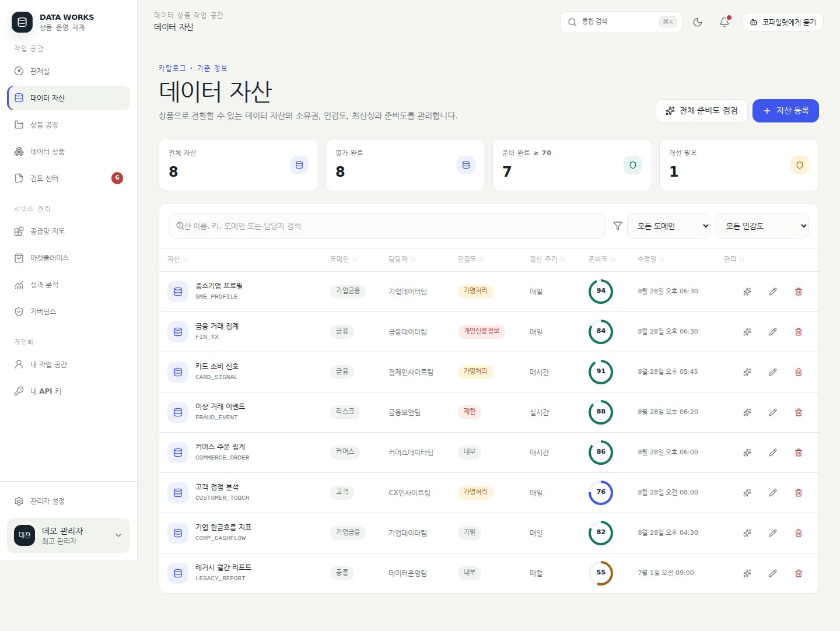This screenshot has width=840, height=631.
Task: Delete the 레거시 월간 리포트 asset
Action: [799, 573]
